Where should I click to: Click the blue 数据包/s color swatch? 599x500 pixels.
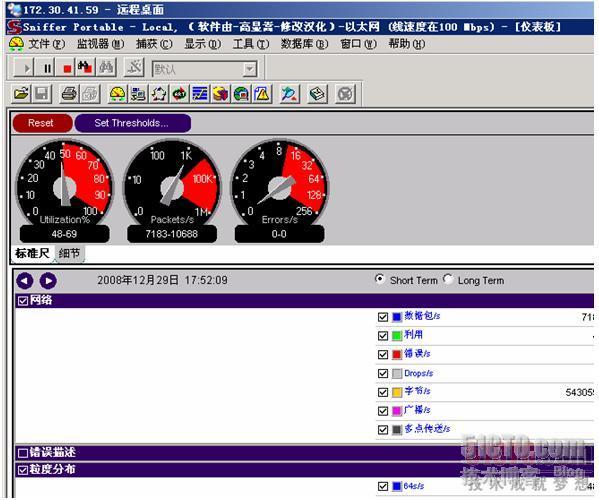click(x=397, y=317)
